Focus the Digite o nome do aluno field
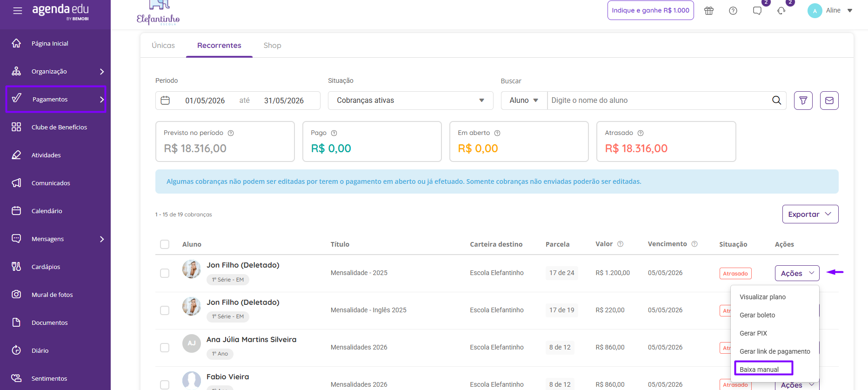This screenshot has height=390, width=868. [658, 101]
